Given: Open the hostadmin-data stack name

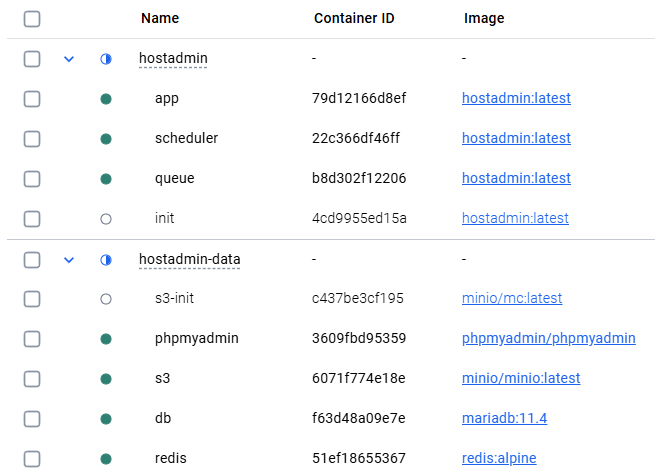Looking at the screenshot, I should click(x=189, y=260).
